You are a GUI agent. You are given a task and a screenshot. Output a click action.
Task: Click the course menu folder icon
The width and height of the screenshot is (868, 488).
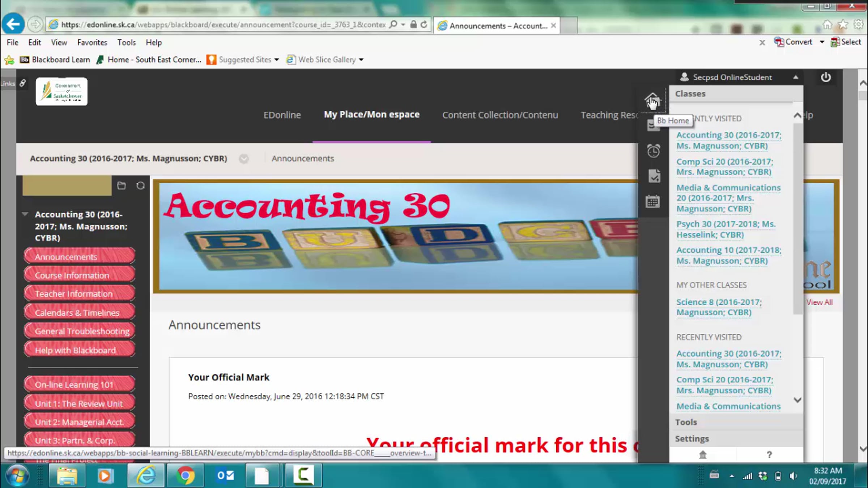click(x=122, y=185)
